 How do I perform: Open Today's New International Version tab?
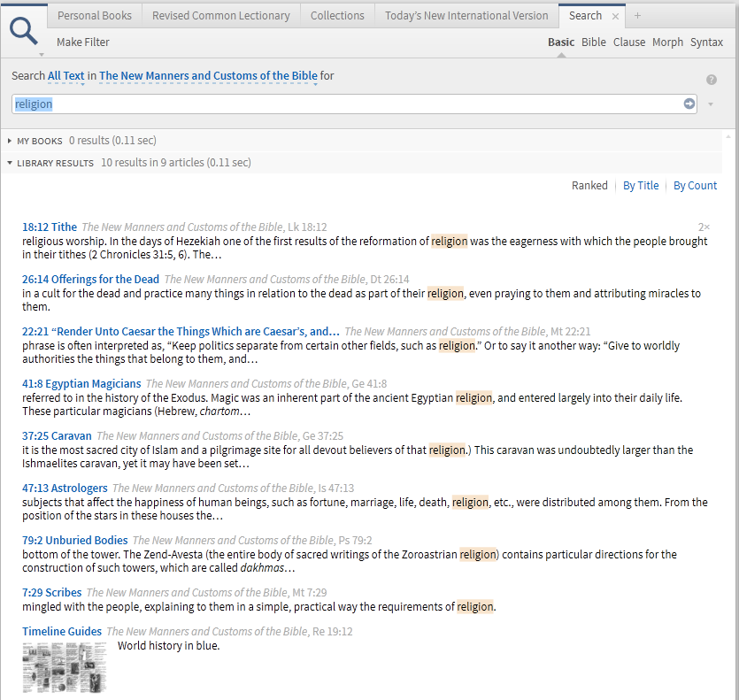(466, 16)
